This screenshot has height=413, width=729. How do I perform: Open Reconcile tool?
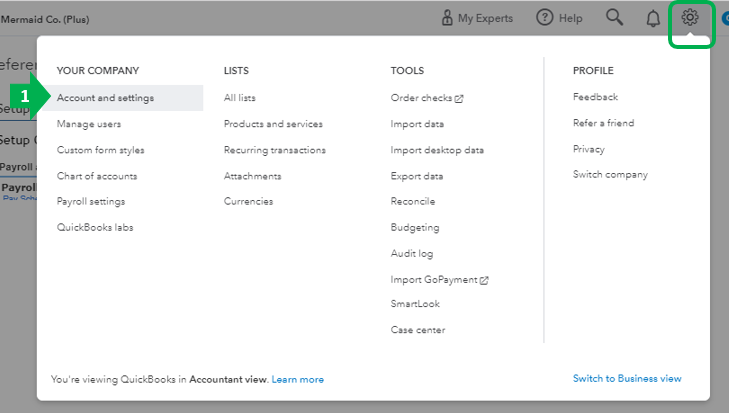pyautogui.click(x=413, y=201)
